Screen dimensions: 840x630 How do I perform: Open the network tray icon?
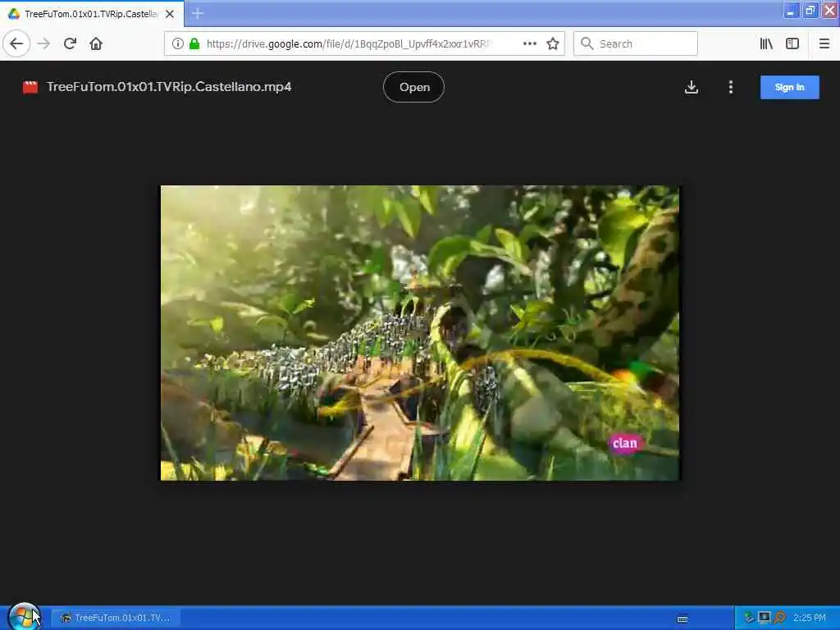(764, 618)
